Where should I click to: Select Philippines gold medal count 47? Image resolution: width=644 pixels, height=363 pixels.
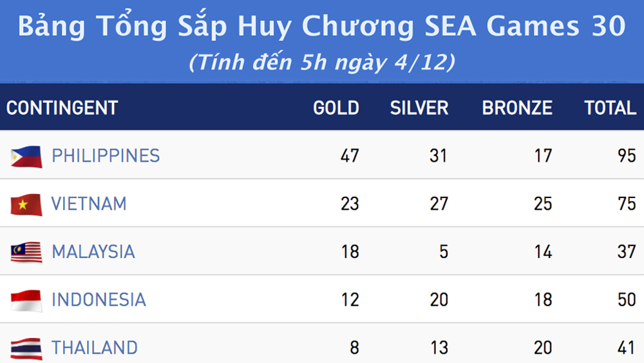pos(350,156)
